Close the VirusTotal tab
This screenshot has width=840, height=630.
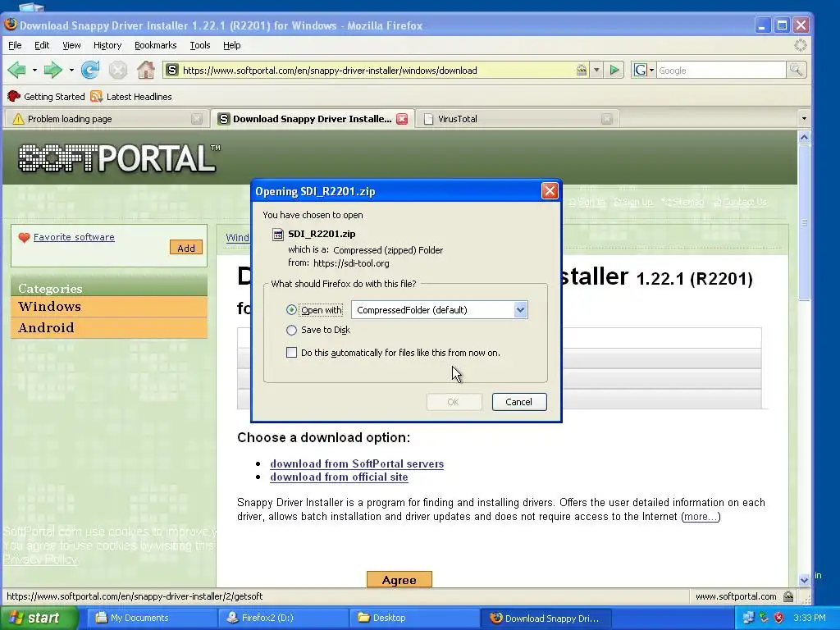[x=606, y=119]
